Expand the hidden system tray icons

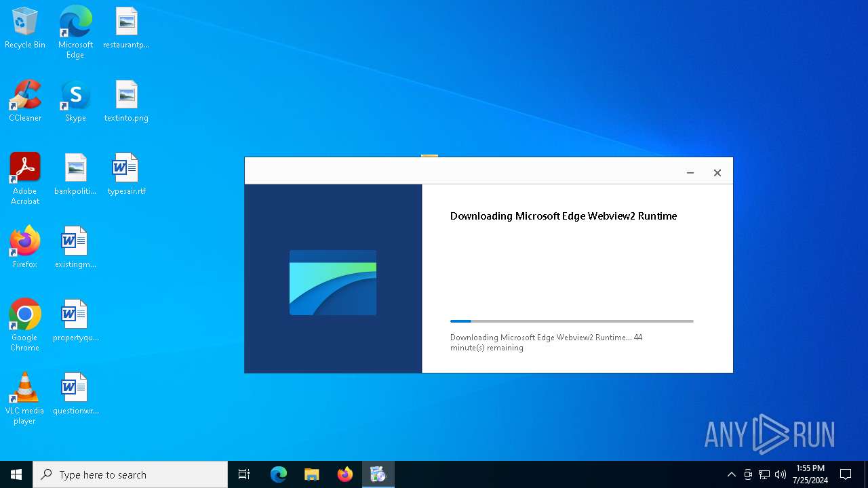pos(731,474)
